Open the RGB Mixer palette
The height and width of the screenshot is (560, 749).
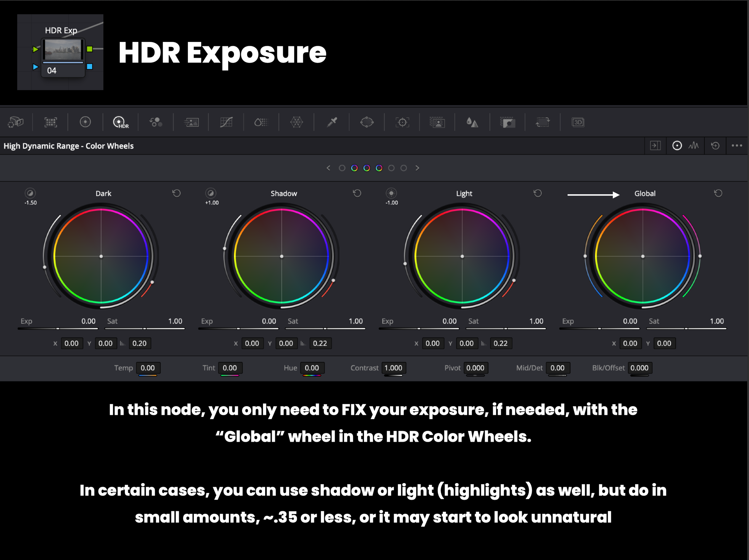click(156, 122)
